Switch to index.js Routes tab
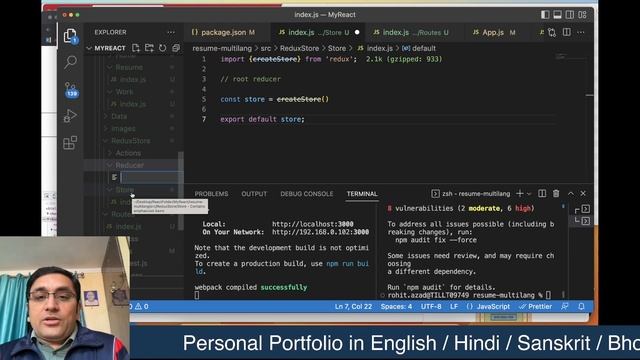The width and height of the screenshot is (640, 360). 410,32
